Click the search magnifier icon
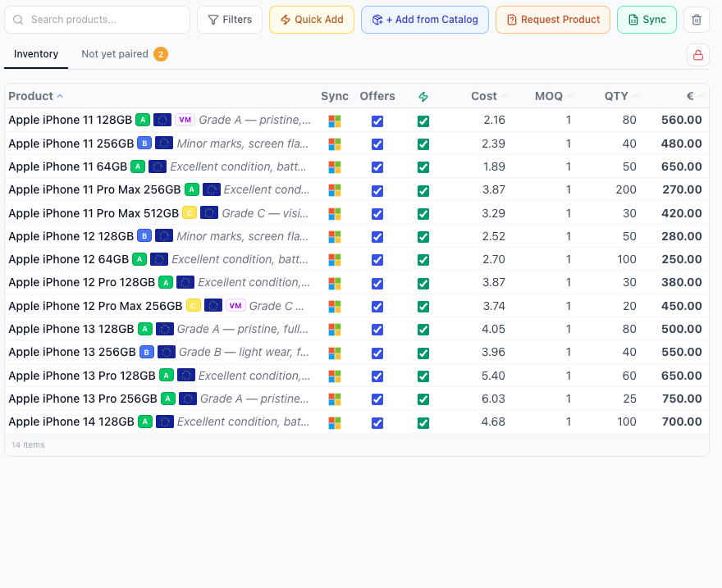Image resolution: width=722 pixels, height=588 pixels. click(x=18, y=20)
